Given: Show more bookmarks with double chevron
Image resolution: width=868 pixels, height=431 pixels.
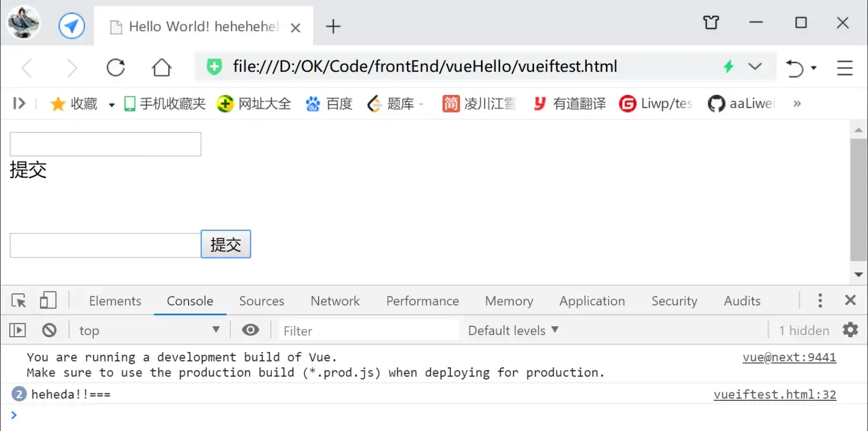Looking at the screenshot, I should tap(797, 104).
